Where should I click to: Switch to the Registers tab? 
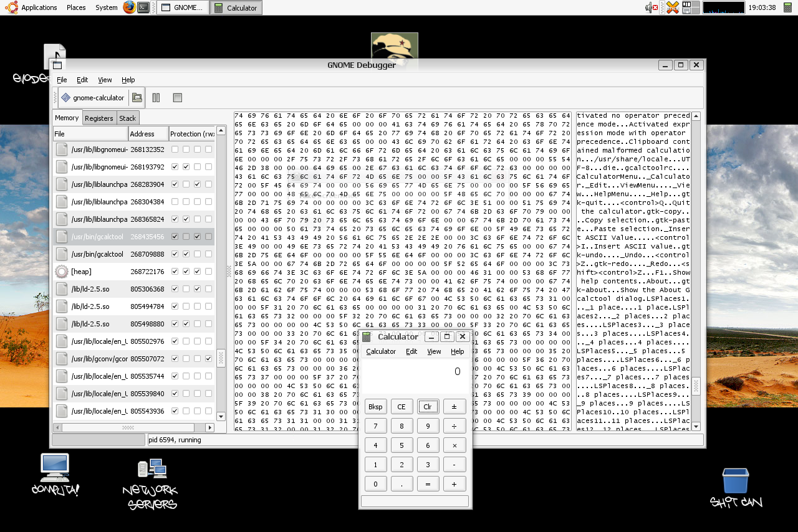click(99, 118)
